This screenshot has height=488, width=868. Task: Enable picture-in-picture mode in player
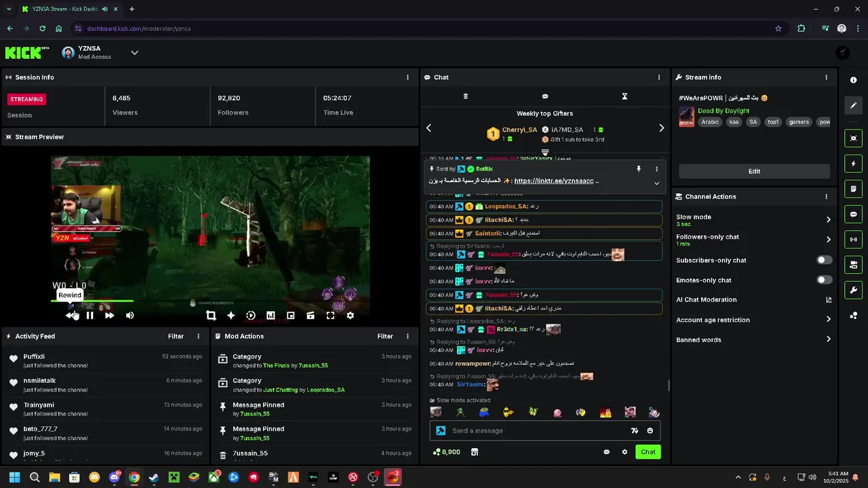[x=290, y=315]
